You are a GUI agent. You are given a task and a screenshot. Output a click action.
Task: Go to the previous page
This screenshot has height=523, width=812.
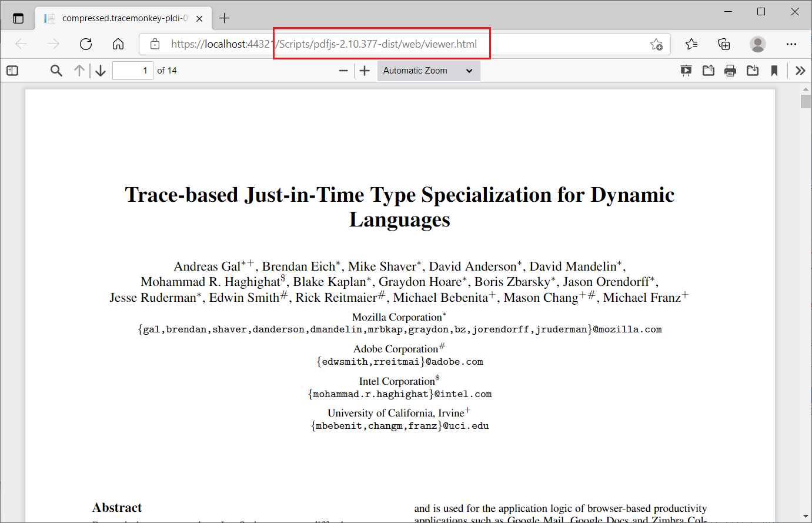(79, 70)
